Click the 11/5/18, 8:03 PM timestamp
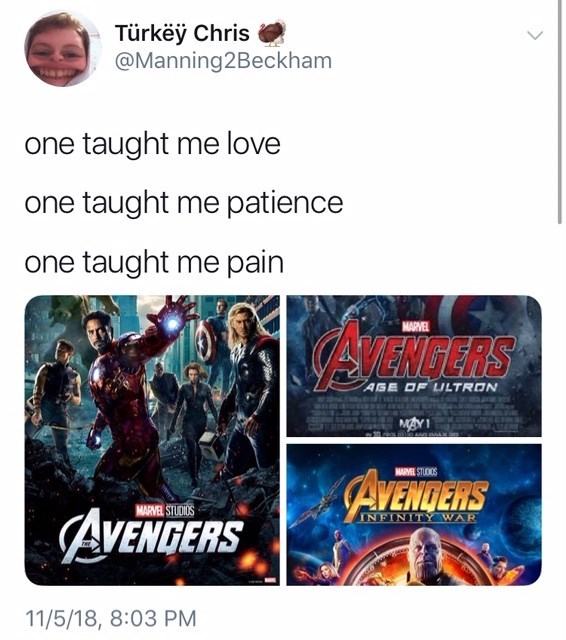The height and width of the screenshot is (640, 566). point(111,618)
